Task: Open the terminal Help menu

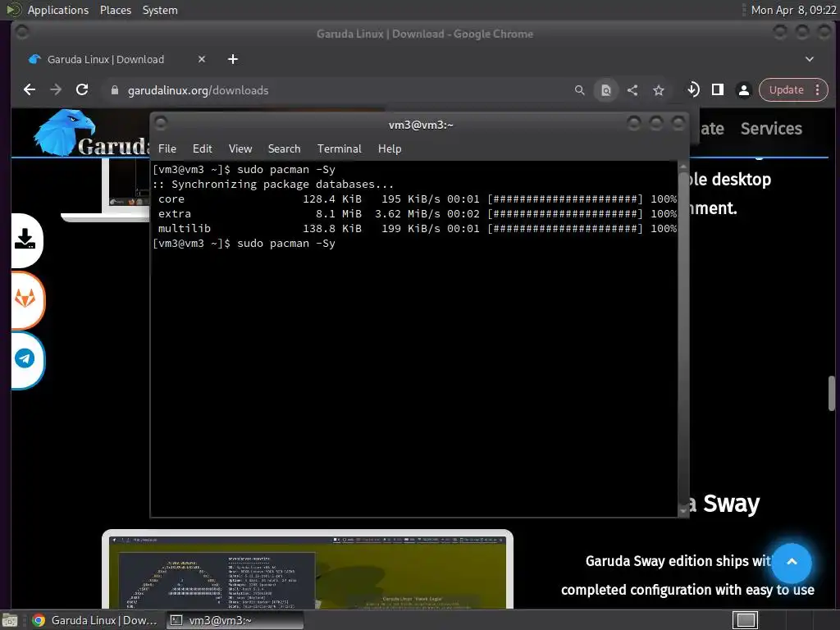Action: (x=390, y=149)
